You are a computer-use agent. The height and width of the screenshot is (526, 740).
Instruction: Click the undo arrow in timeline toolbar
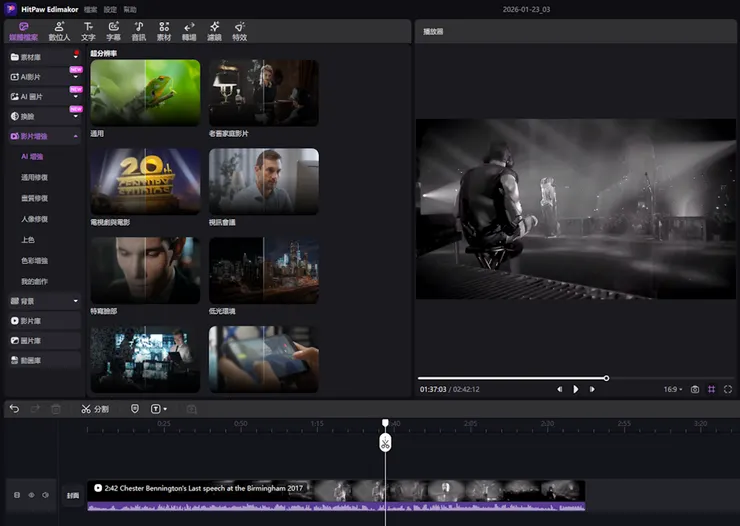[x=14, y=409]
